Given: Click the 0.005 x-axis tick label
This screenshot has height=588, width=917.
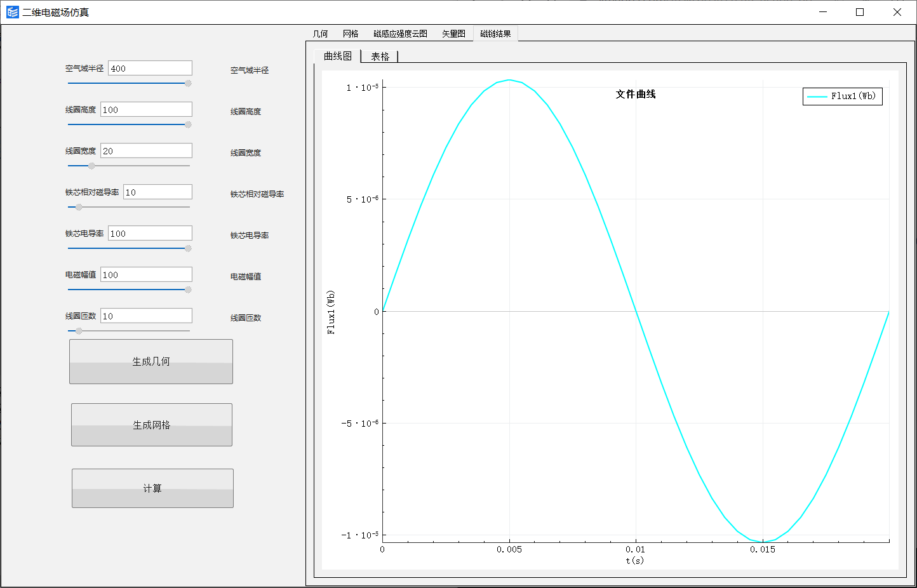Looking at the screenshot, I should (x=509, y=549).
